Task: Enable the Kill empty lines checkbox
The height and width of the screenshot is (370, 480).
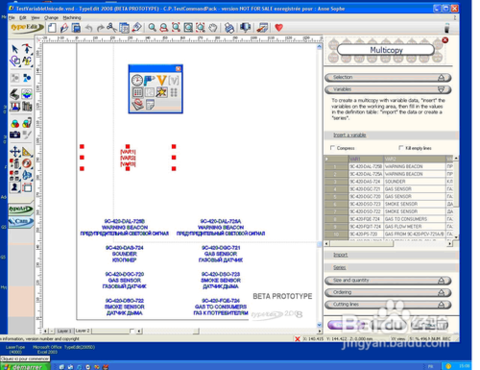Action: pyautogui.click(x=401, y=148)
